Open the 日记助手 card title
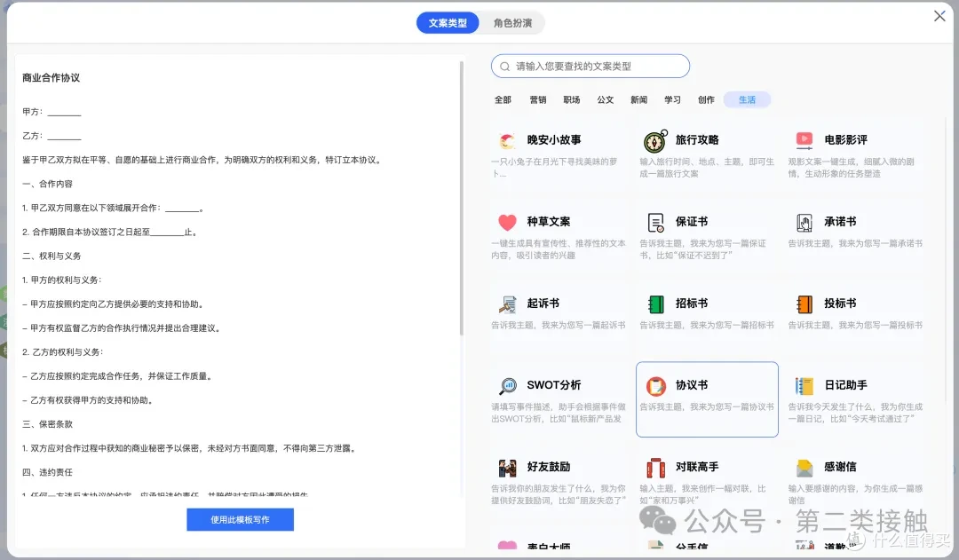959x560 pixels. [x=845, y=385]
